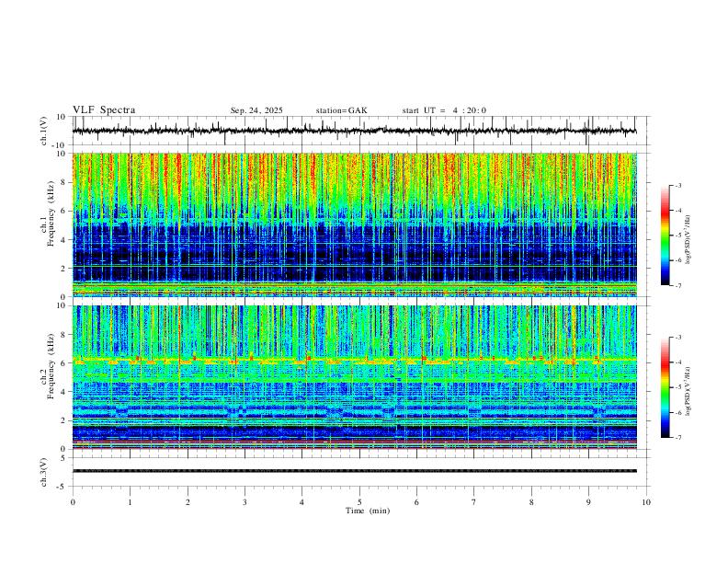Click the 'ch.3(V)' axis label
This screenshot has height=563, width=728.
click(44, 472)
